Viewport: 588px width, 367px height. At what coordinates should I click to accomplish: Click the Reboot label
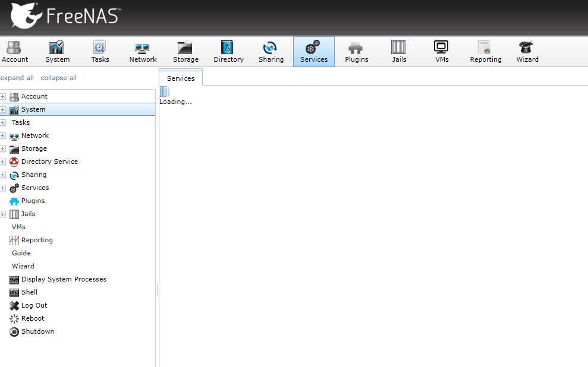click(33, 319)
